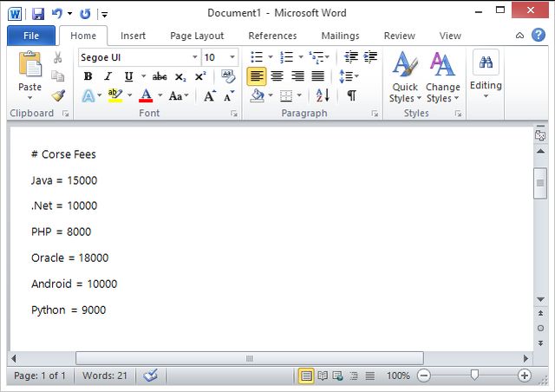Toggle Italic formatting
This screenshot has height=392, width=555.
point(108,76)
